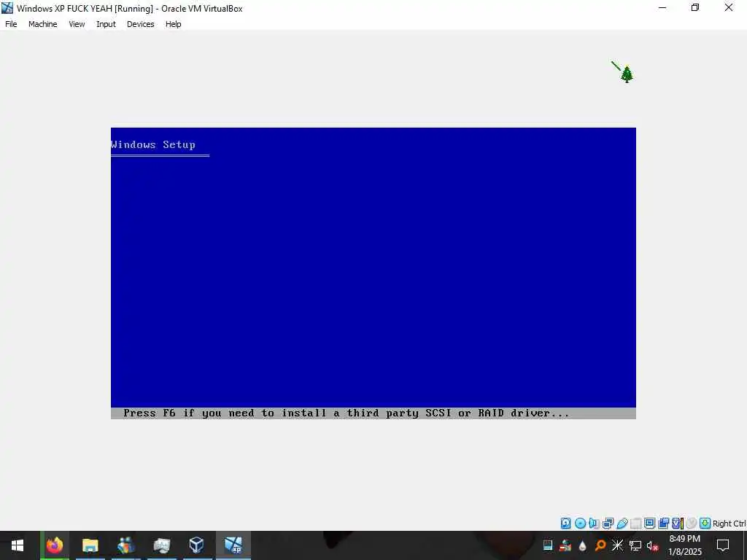
Task: Click the water drop tray icon
Action: [x=583, y=545]
